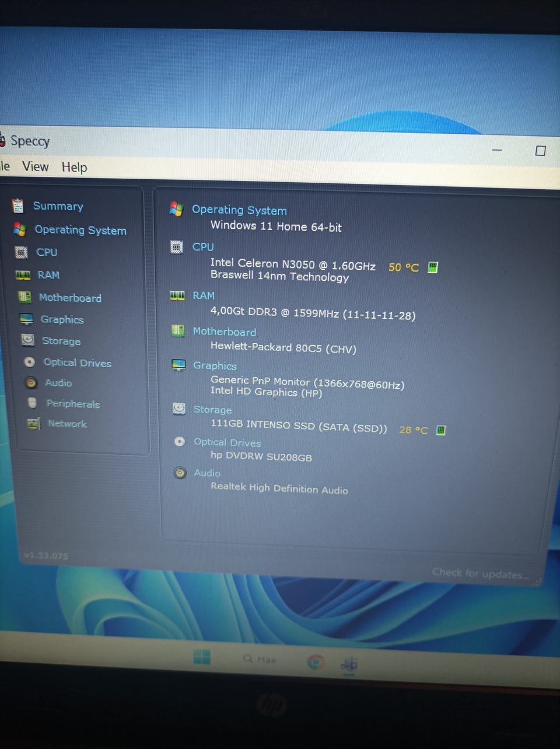The width and height of the screenshot is (560, 749).
Task: Select Audio in the sidebar
Action: 58,383
